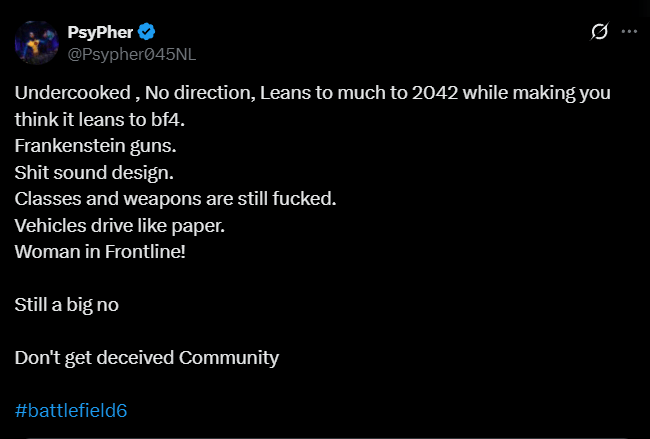Click the Classes and weapons line
Image resolution: width=650 pixels, height=439 pixels.
pyautogui.click(x=175, y=199)
